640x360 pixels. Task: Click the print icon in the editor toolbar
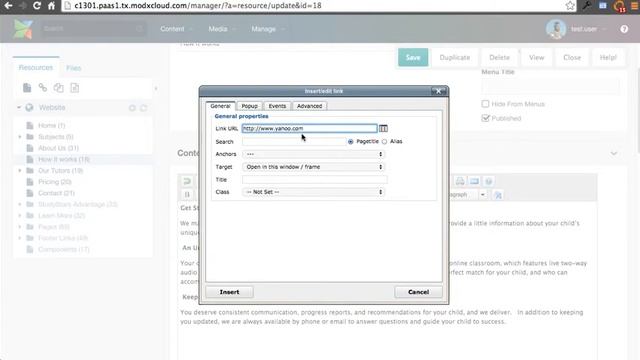(x=460, y=181)
